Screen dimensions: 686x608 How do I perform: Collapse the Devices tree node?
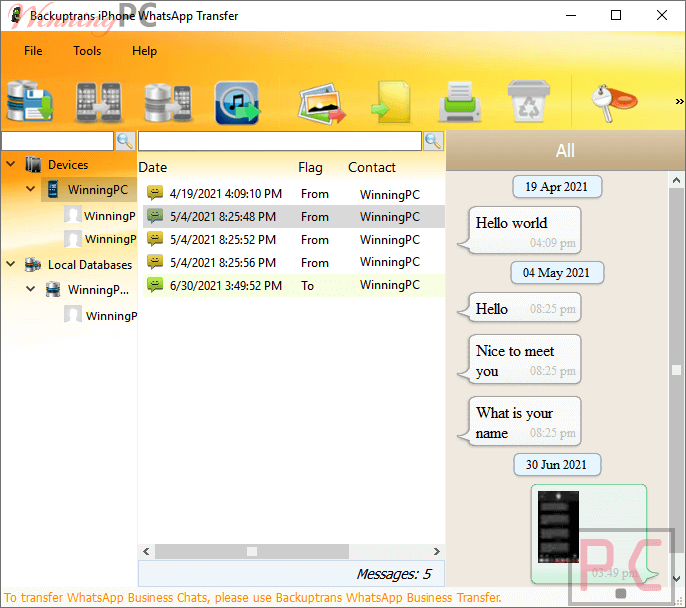point(11,164)
